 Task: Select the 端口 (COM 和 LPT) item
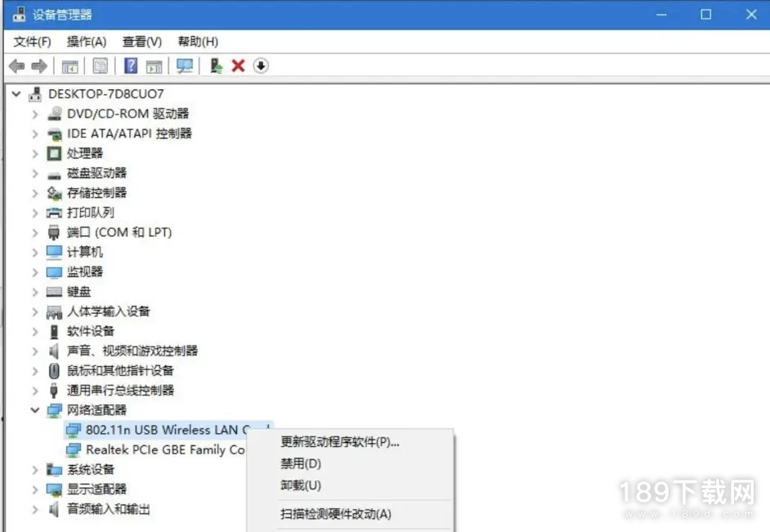point(119,232)
